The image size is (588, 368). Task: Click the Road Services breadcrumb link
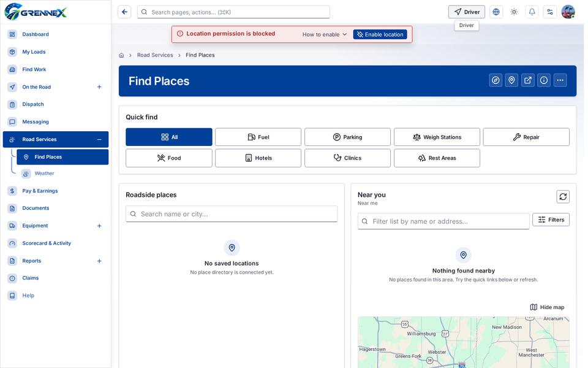click(x=155, y=55)
